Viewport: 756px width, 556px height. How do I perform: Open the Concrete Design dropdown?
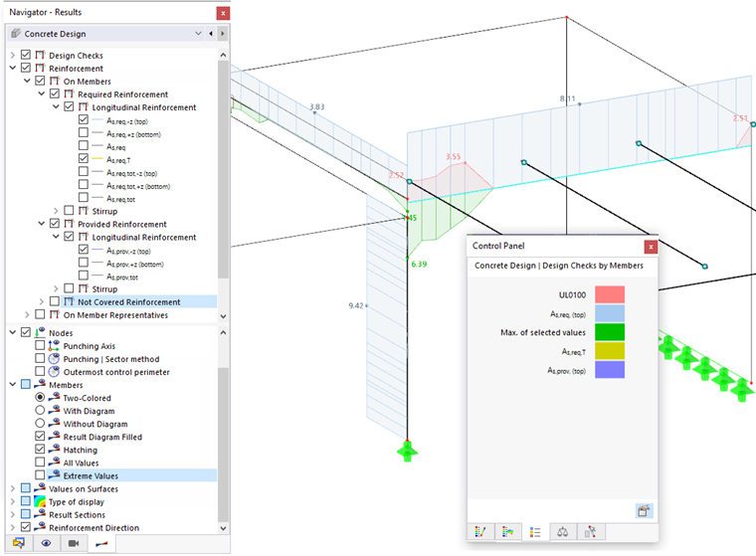pyautogui.click(x=198, y=33)
